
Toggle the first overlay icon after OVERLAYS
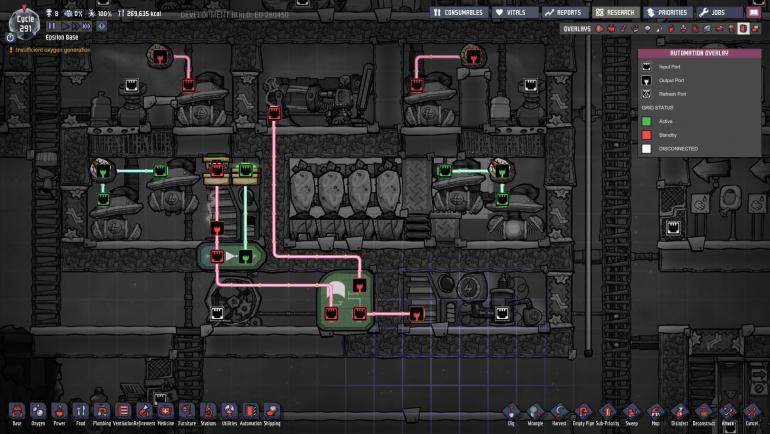pyautogui.click(x=602, y=29)
